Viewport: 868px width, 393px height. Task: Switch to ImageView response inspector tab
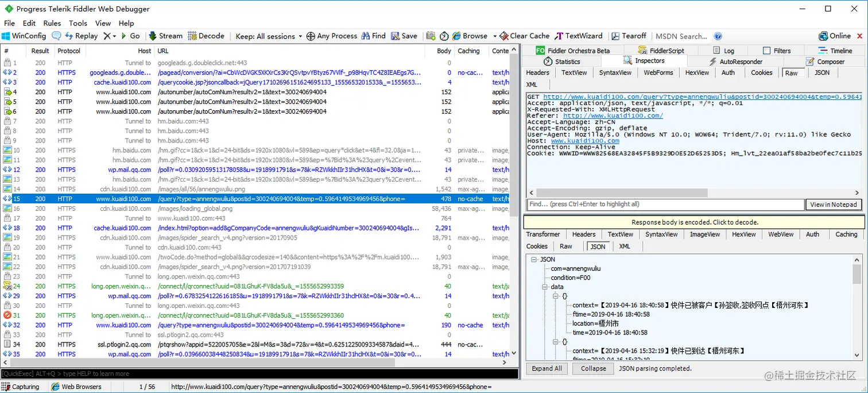pos(704,234)
